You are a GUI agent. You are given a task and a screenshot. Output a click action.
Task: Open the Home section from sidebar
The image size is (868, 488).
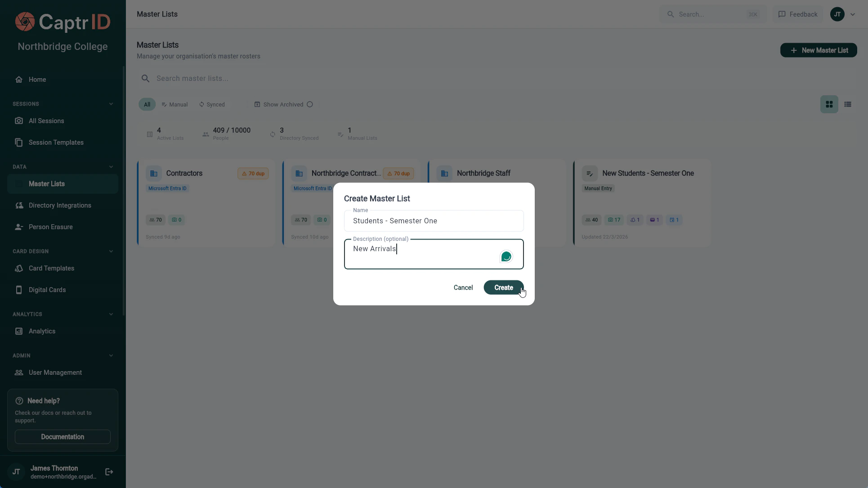pos(38,80)
